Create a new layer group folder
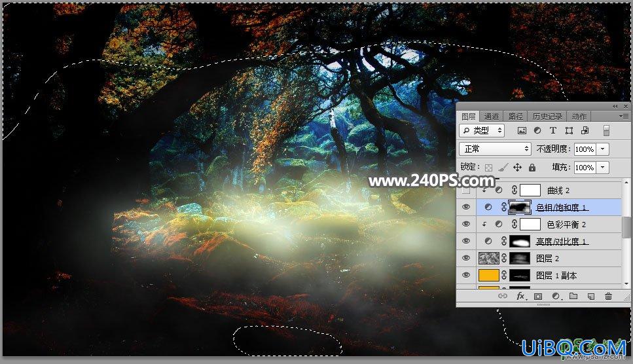This screenshot has width=633, height=364. (x=573, y=296)
